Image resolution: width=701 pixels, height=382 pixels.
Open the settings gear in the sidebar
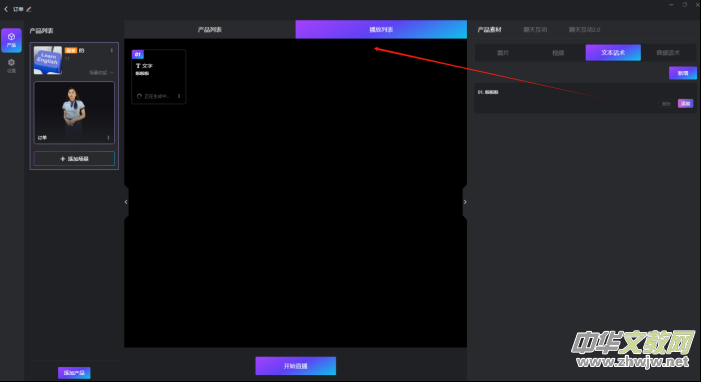coord(12,65)
